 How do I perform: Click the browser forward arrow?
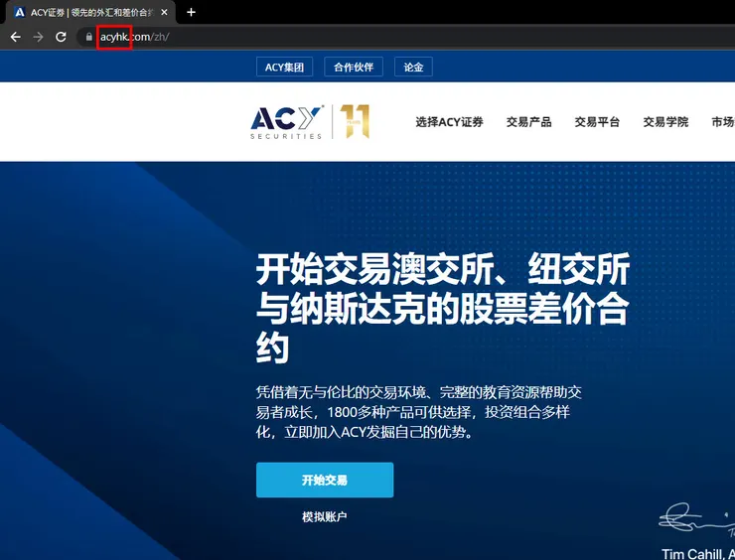[38, 37]
